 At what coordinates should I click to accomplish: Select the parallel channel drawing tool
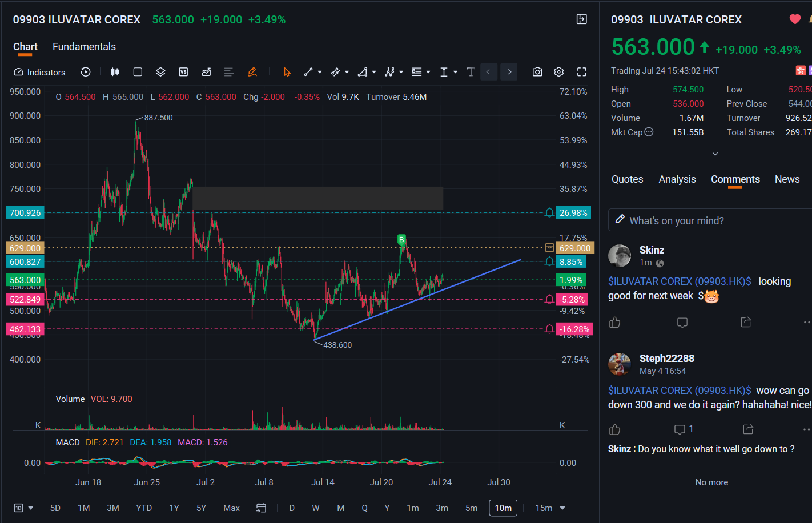(x=335, y=72)
